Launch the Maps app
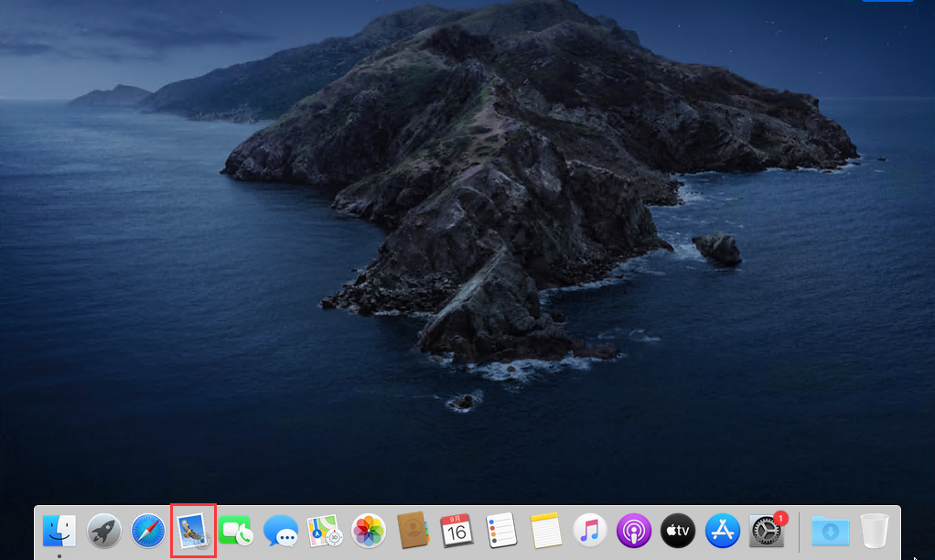 pyautogui.click(x=325, y=530)
